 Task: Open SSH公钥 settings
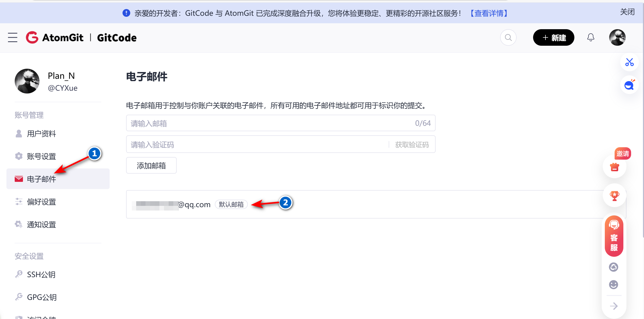coord(41,274)
